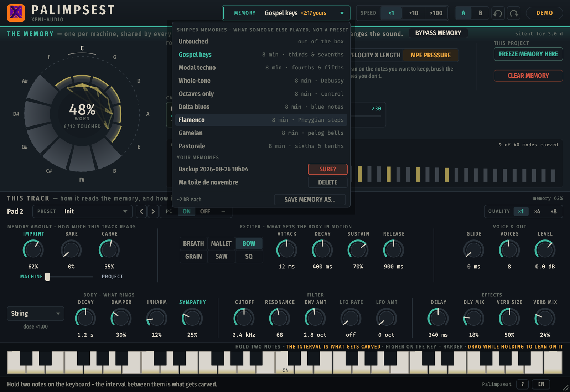Set speed to ×1
The image size is (570, 392).
[x=391, y=13]
